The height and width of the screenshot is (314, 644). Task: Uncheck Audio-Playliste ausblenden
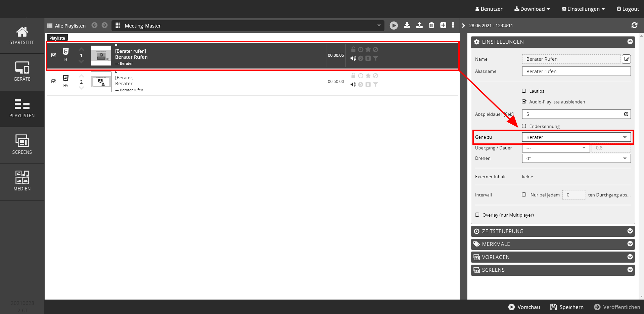click(524, 102)
